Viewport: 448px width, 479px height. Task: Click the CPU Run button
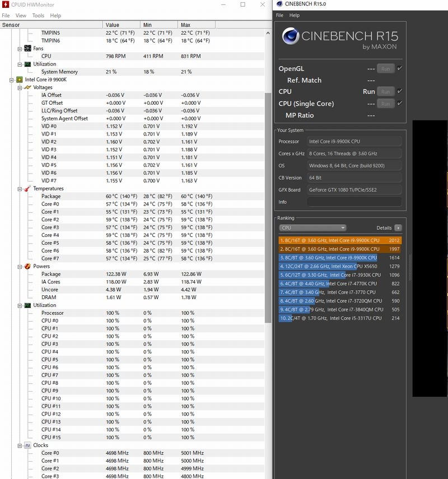pos(385,91)
